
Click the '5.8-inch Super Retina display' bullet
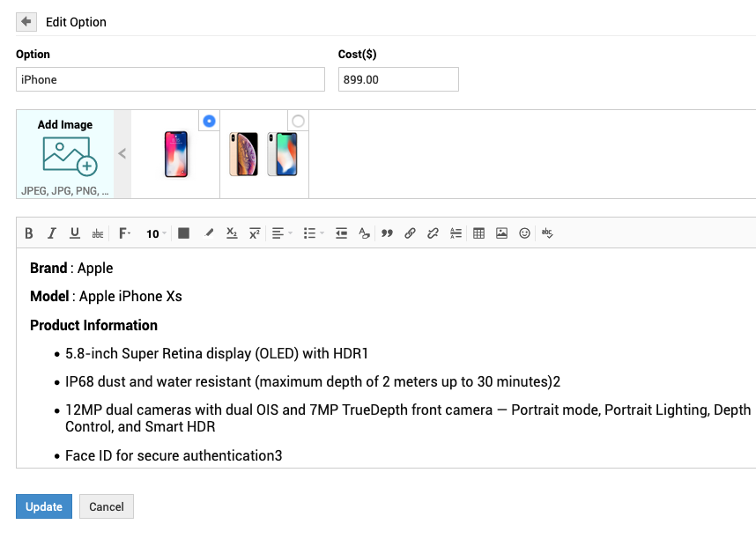click(x=217, y=353)
